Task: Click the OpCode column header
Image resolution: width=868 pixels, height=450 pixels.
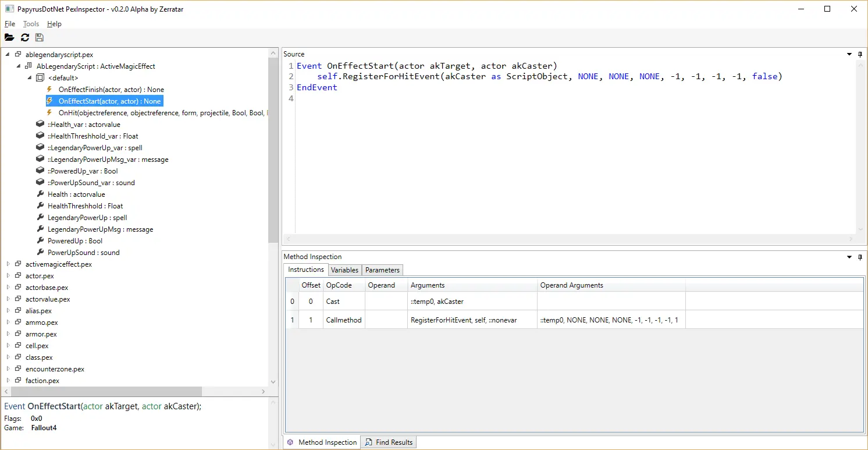Action: [339, 285]
